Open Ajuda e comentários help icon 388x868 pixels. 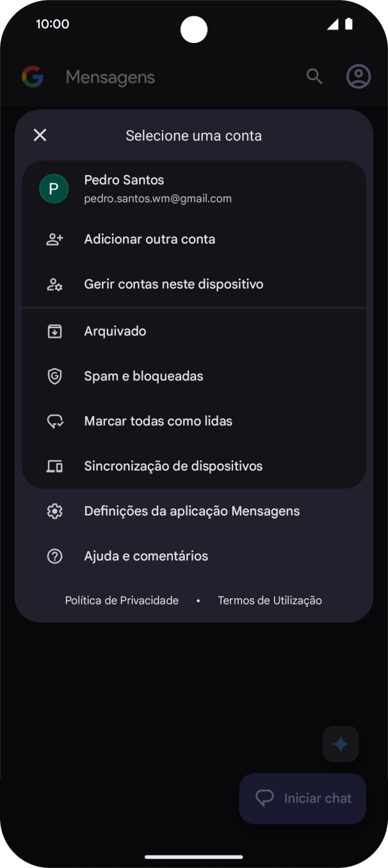coord(54,556)
